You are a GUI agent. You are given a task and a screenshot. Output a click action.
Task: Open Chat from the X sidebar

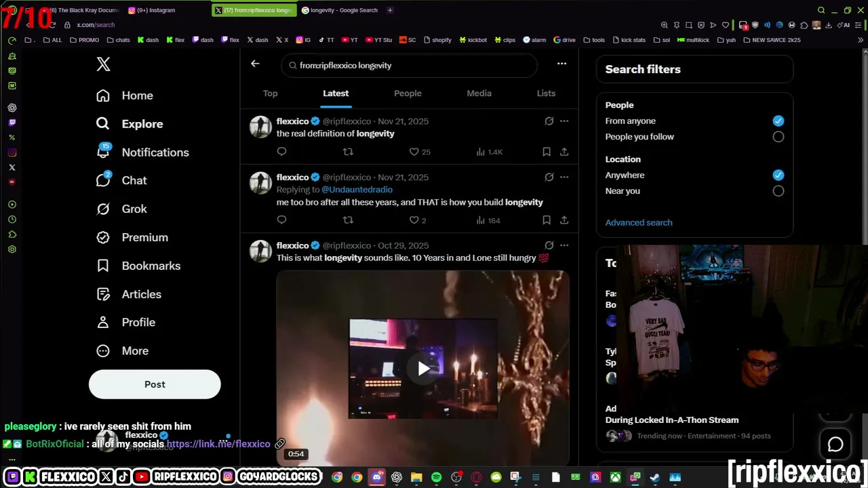tap(122, 180)
